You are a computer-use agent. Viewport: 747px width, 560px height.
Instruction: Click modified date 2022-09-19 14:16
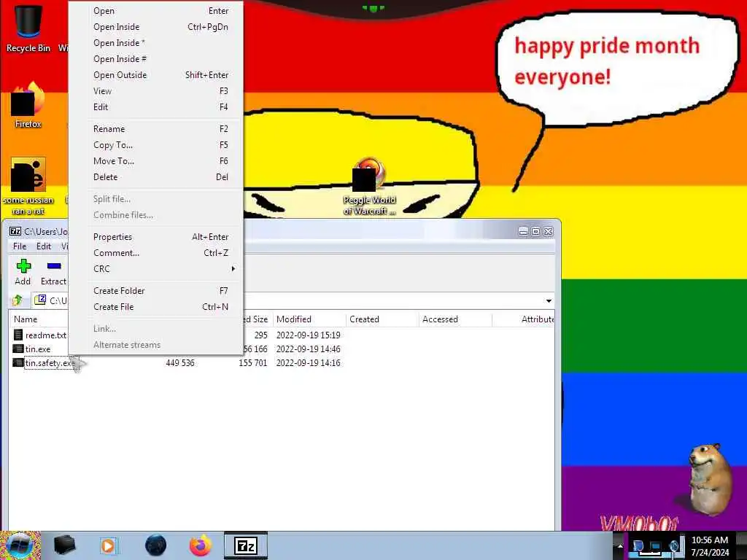309,363
